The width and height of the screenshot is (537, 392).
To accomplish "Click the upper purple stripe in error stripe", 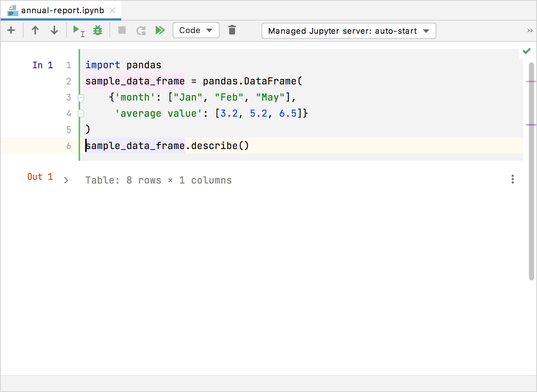I will (531, 81).
